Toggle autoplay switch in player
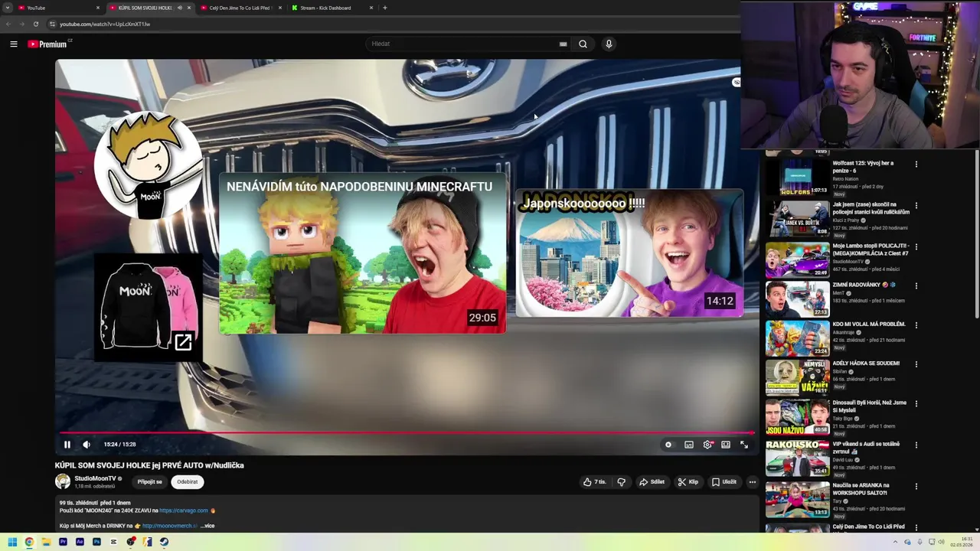The width and height of the screenshot is (980, 551). [x=668, y=444]
